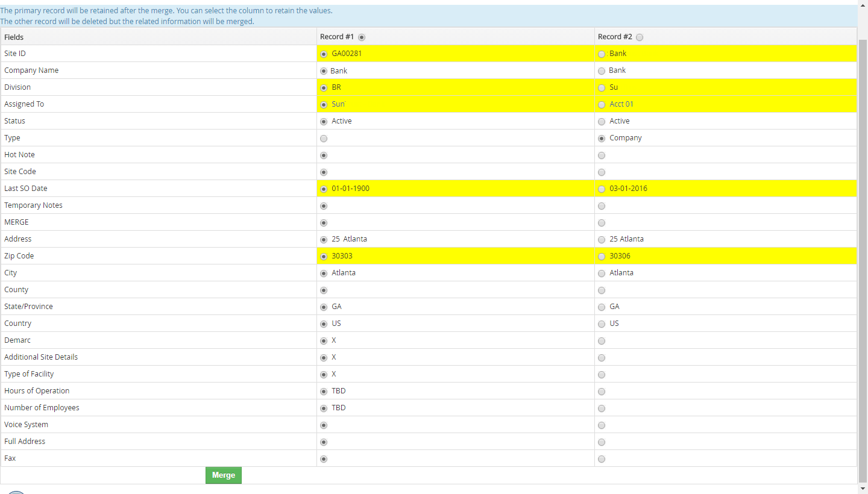Select Record #1 as the primary record
Screen dimensions: 868x494
[361, 37]
